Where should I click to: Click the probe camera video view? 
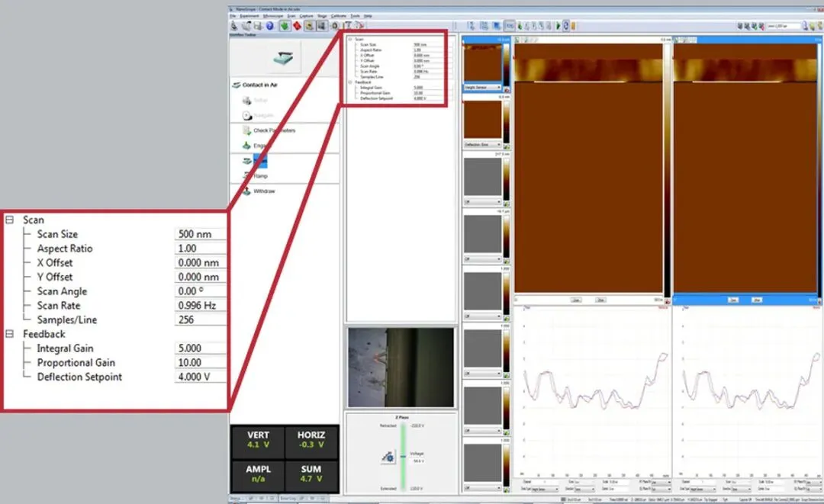[401, 368]
